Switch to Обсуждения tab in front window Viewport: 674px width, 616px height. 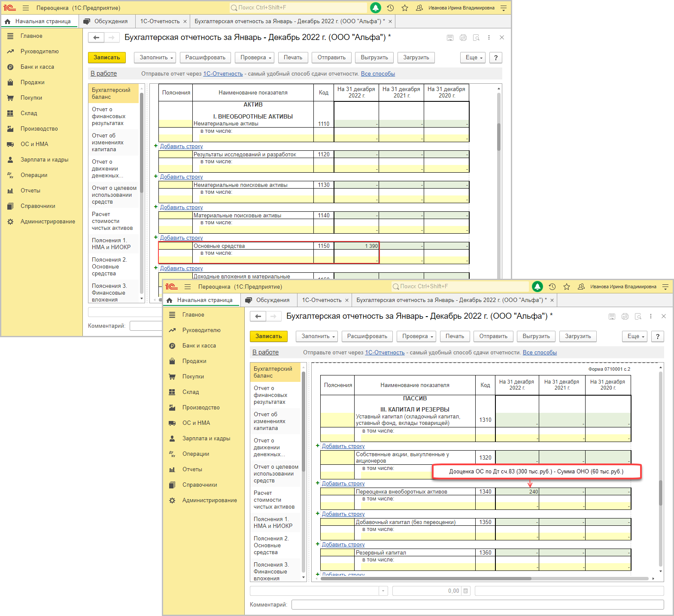coord(268,300)
